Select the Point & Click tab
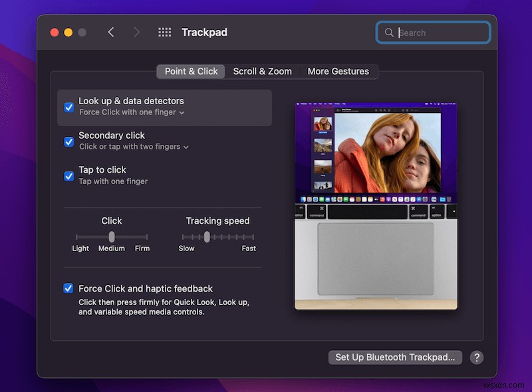 click(x=191, y=71)
